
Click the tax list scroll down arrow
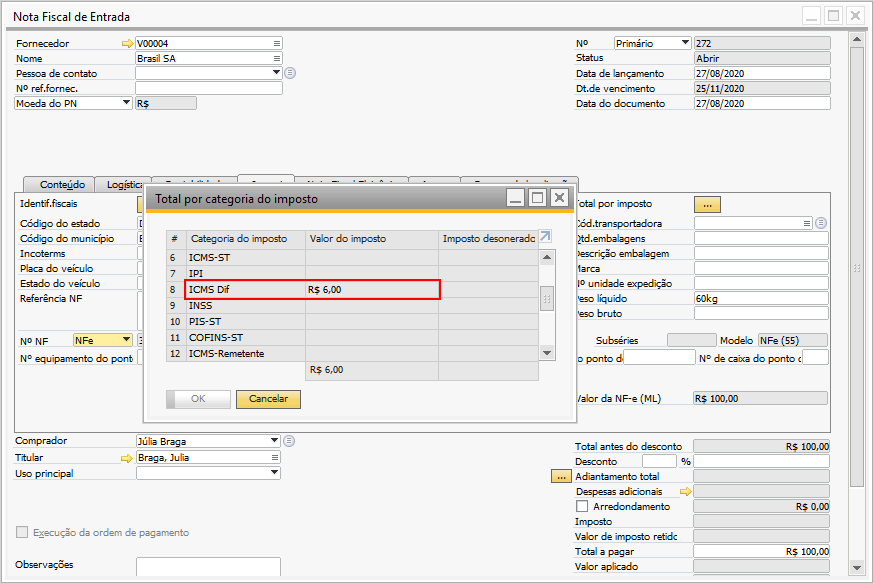547,353
